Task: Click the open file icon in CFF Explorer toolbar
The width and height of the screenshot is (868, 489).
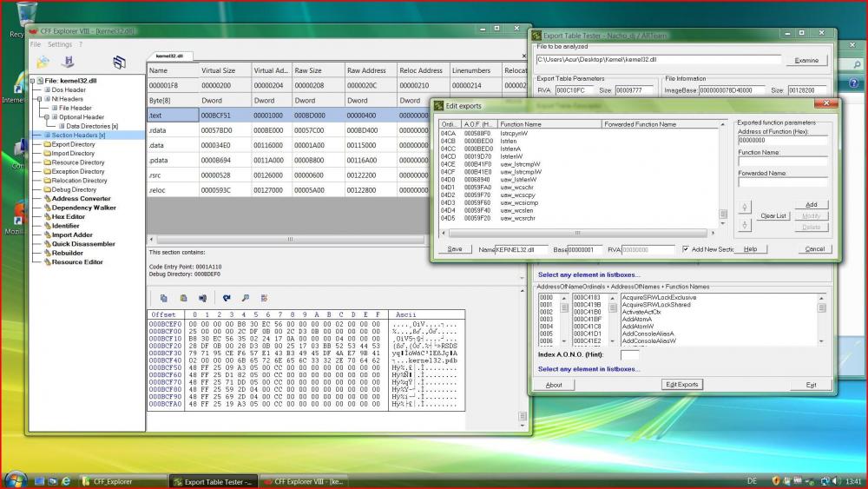Action: (43, 62)
